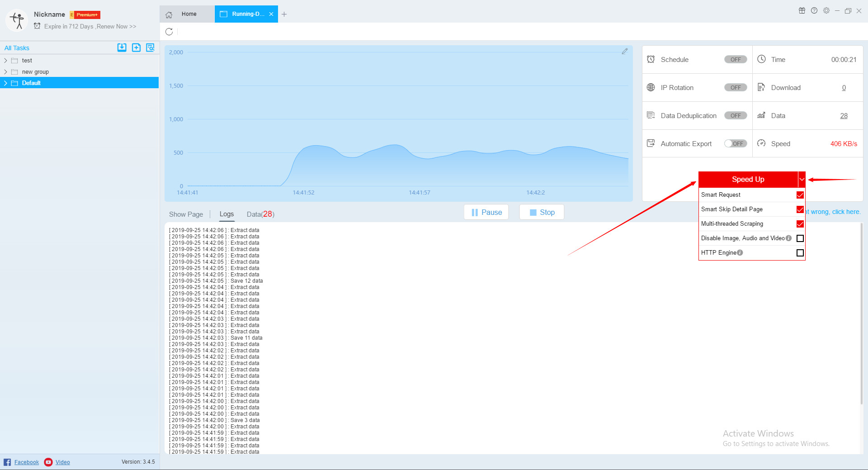Screen dimensions: 868x470
Task: Click info icon next to HTTP Engine
Action: [740, 253]
